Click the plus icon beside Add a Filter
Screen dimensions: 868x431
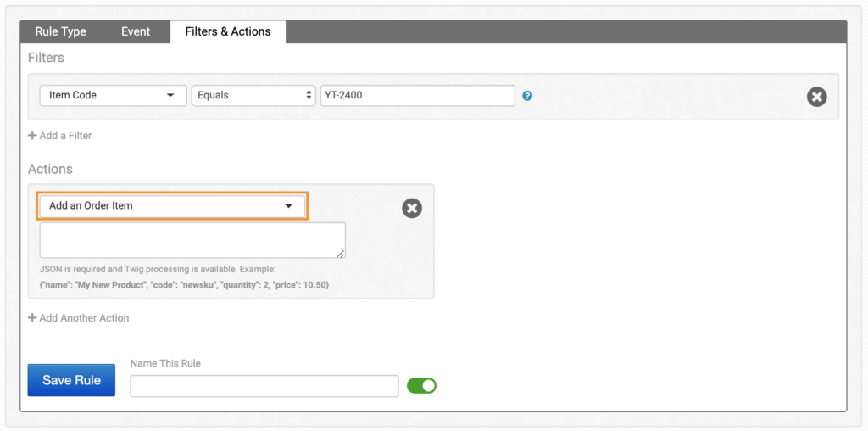point(32,136)
